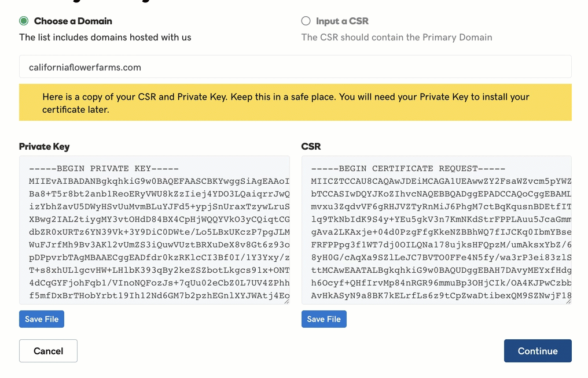The height and width of the screenshot is (378, 588).
Task: Click inside the Private Key text area
Action: point(154,230)
